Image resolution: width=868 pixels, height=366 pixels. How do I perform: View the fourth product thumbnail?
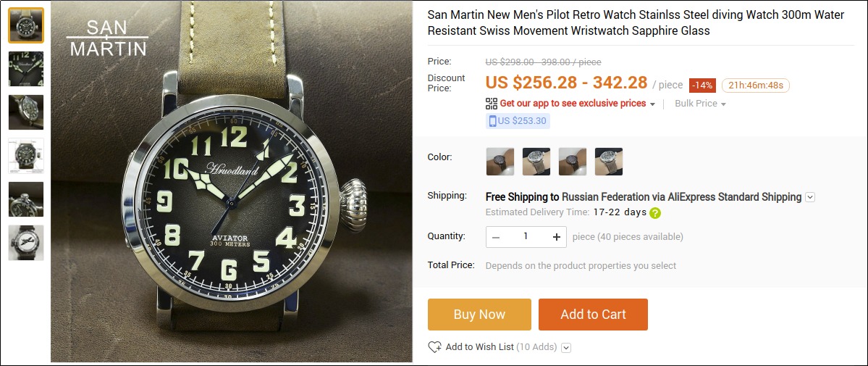(x=26, y=156)
